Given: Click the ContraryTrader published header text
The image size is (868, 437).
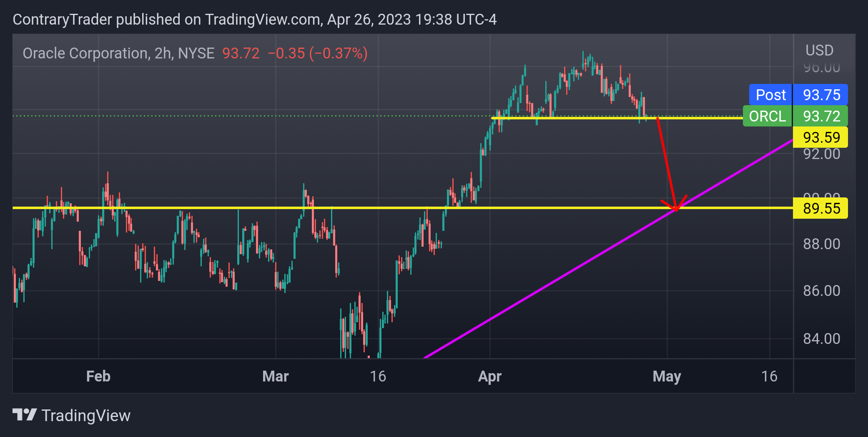Looking at the screenshot, I should 255,20.
